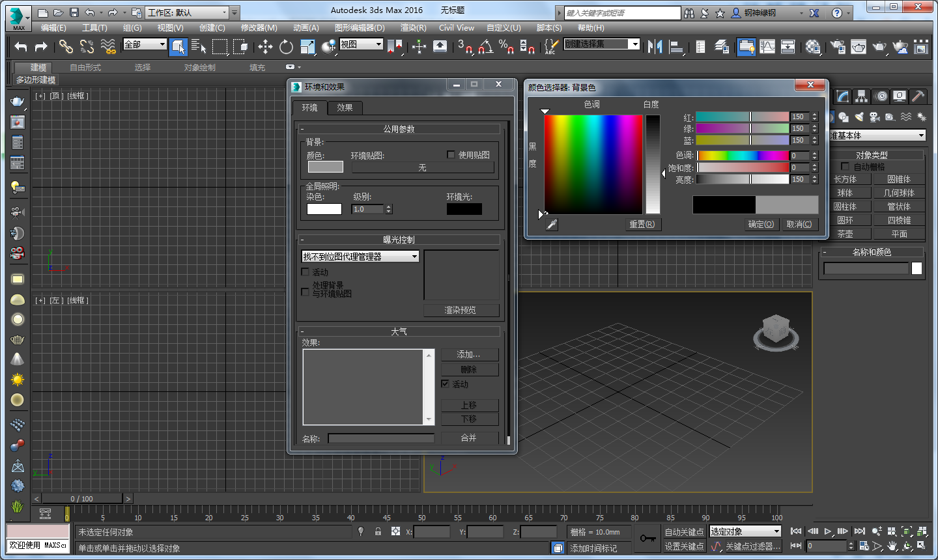Click the Redo arrow in main toolbar

(41, 46)
